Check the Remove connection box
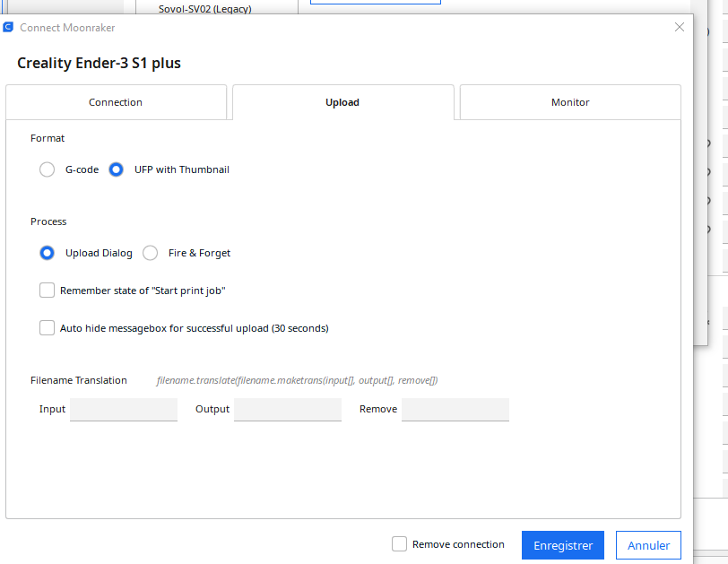 point(400,544)
